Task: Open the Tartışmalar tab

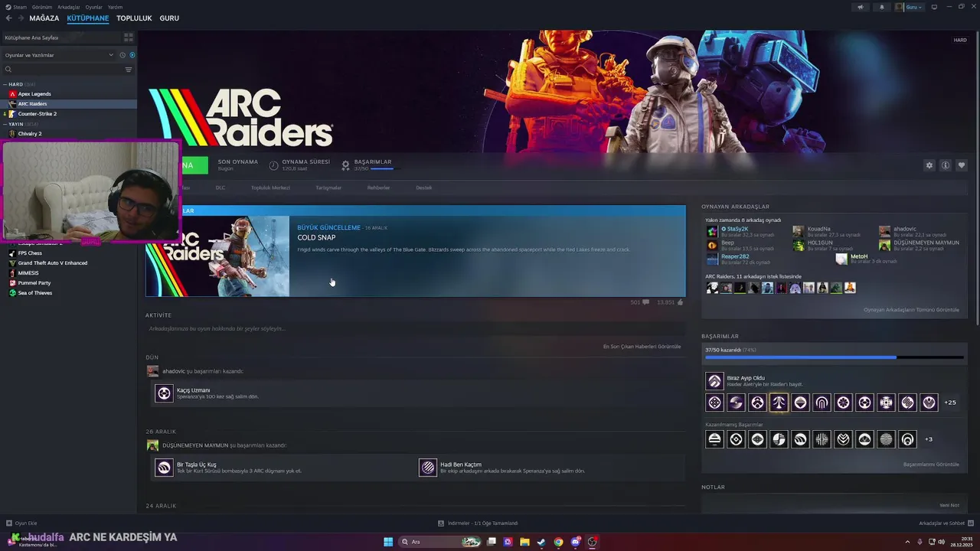Action: point(328,187)
